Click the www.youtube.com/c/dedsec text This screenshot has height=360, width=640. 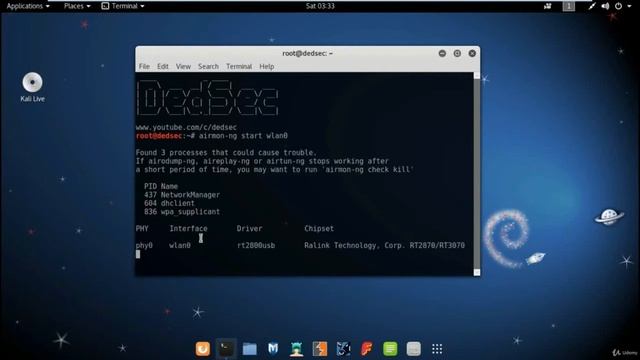point(186,127)
